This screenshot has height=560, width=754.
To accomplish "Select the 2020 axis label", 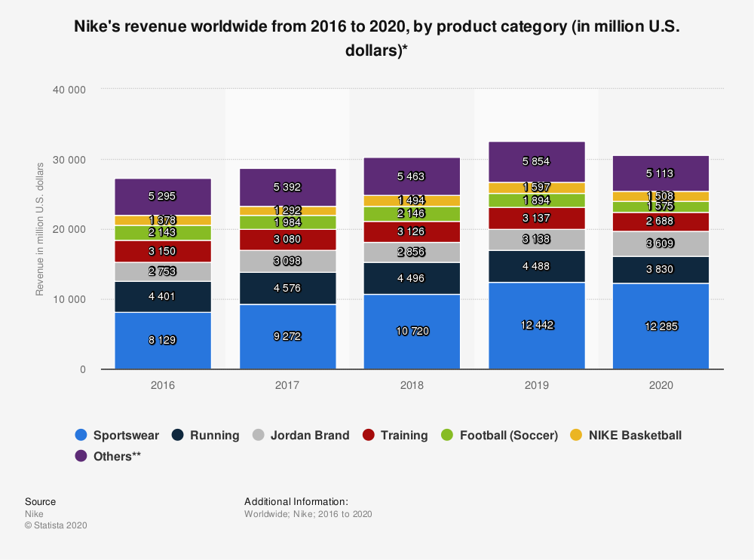I will tap(661, 385).
